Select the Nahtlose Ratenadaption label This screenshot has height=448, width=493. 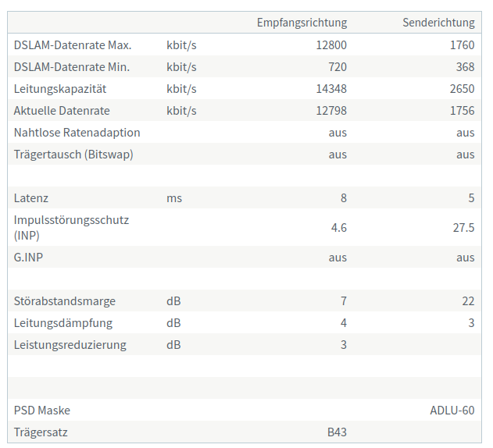point(77,133)
